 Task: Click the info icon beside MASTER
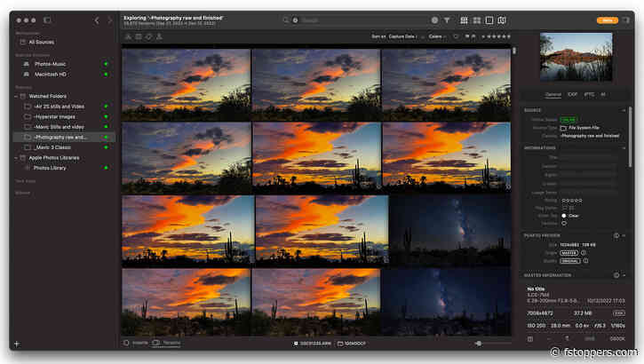click(584, 253)
